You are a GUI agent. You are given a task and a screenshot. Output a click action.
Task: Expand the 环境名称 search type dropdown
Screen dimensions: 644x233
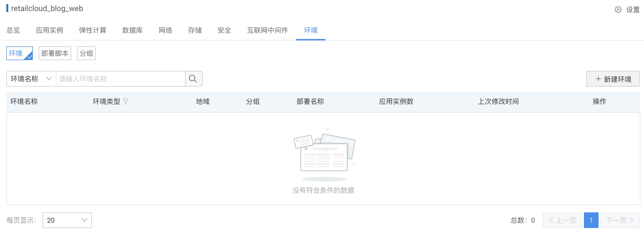click(31, 79)
